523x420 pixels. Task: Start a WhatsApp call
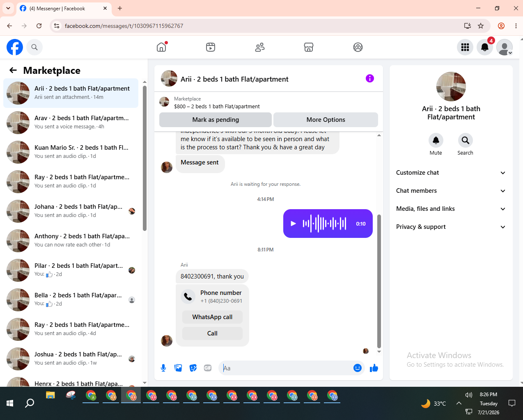212,317
